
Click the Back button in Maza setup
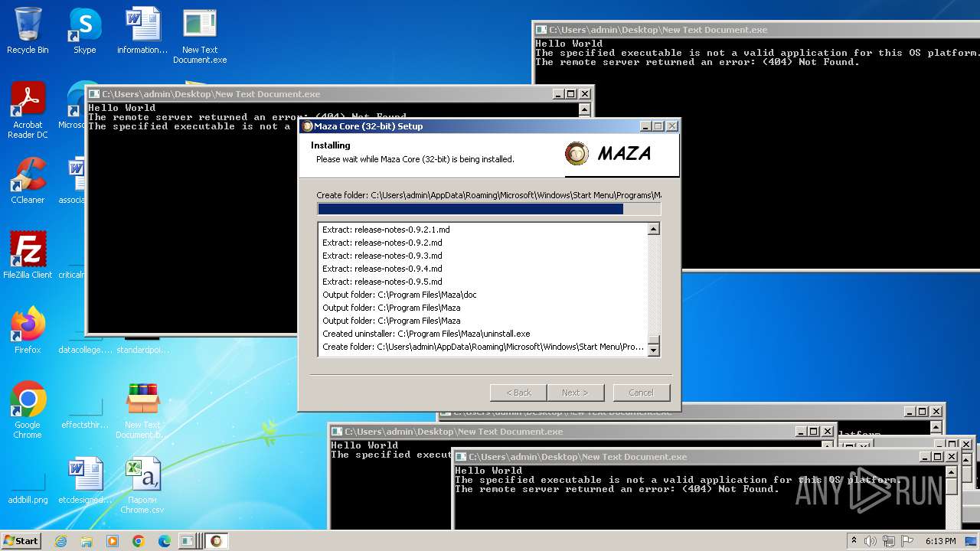[x=518, y=393]
